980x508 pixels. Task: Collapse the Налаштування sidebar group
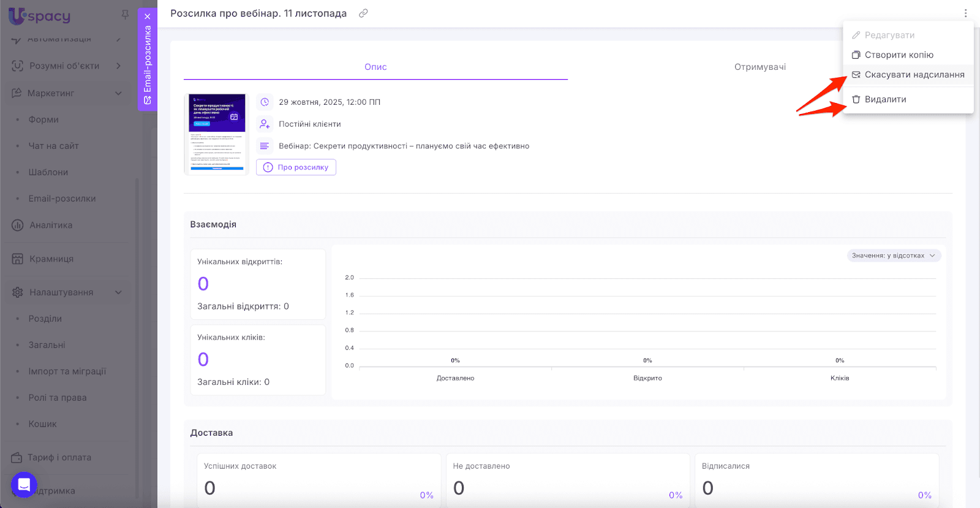118,292
